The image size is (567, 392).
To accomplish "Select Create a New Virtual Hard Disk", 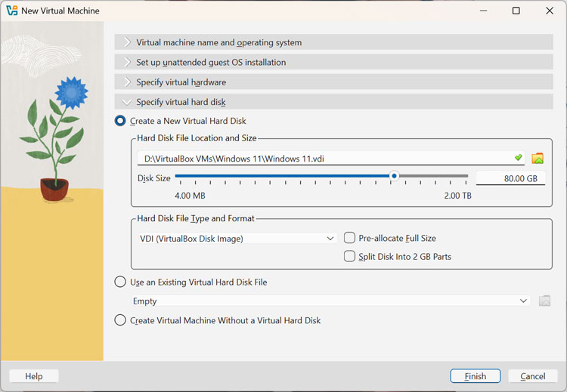I will pos(120,121).
